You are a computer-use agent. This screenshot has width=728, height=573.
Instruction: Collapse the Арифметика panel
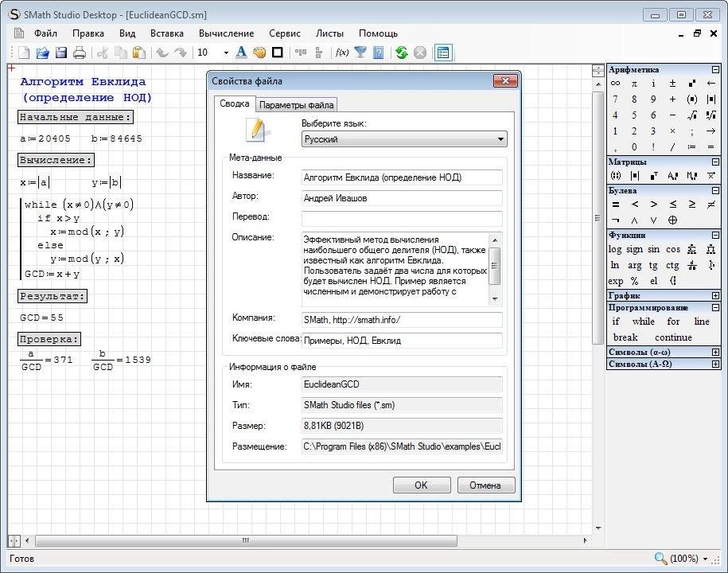click(715, 70)
